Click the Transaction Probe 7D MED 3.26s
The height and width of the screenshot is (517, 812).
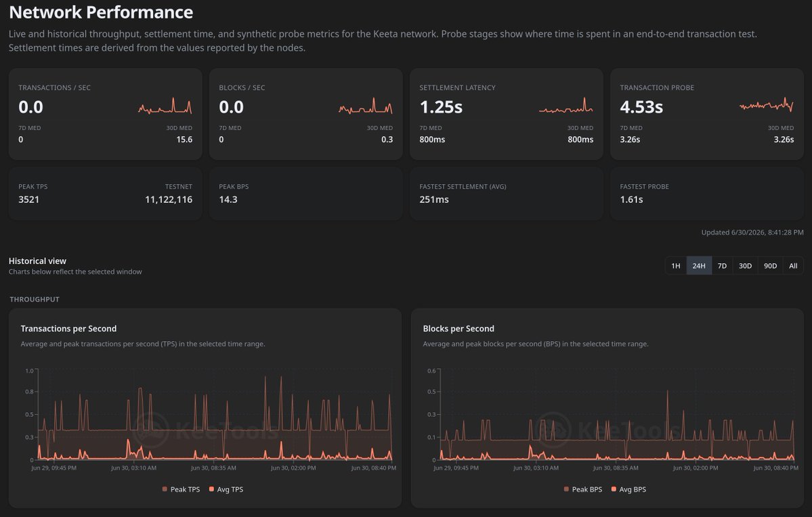(630, 139)
